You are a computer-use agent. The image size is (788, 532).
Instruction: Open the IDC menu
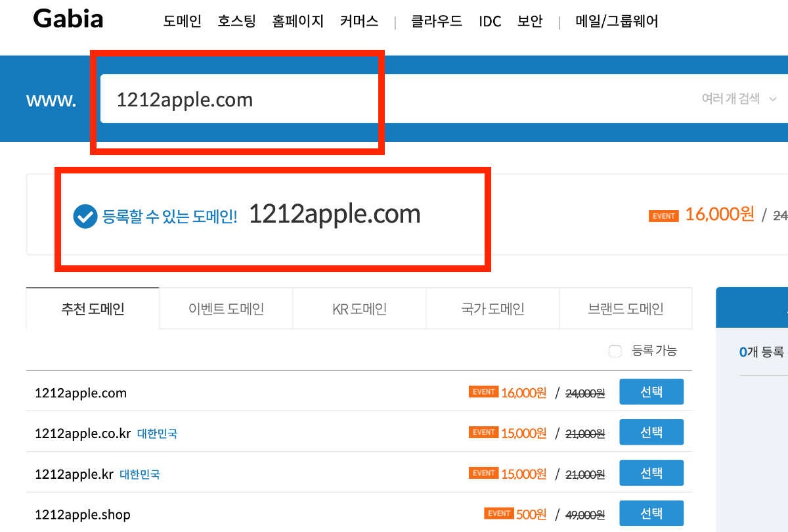[x=490, y=22]
